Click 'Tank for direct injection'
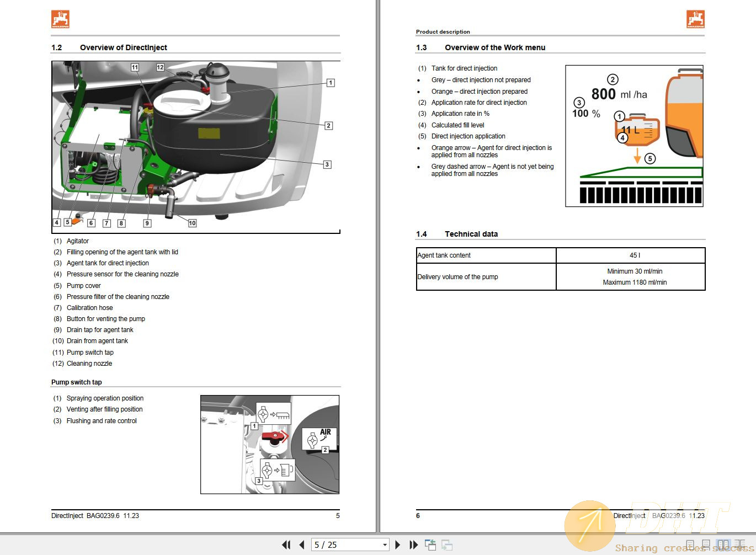Image resolution: width=756 pixels, height=555 pixels. coord(464,68)
